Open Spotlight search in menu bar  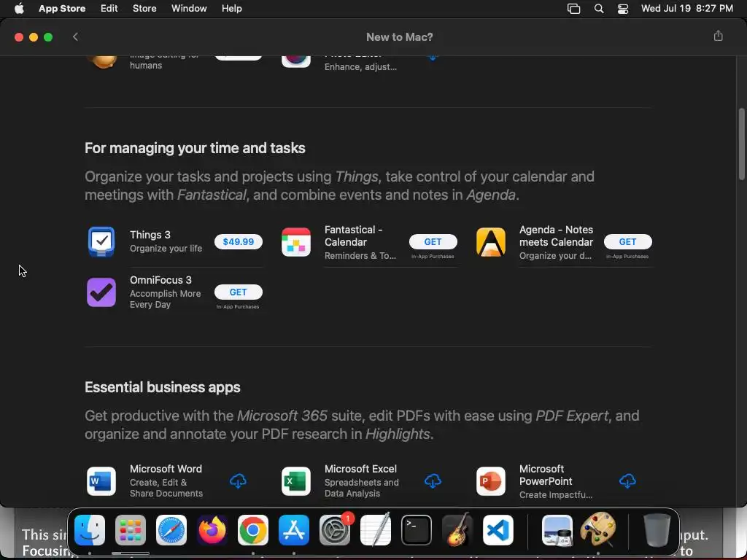(x=599, y=9)
